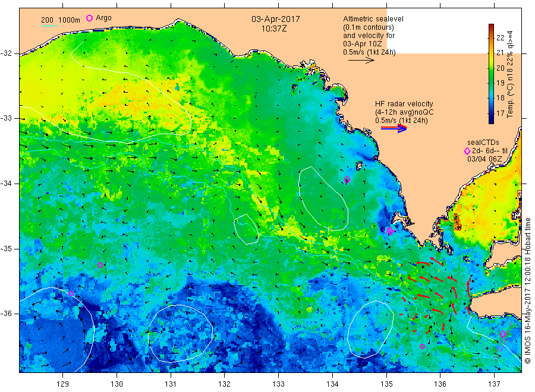Click the '03/04 06Z' sealCTDs time text

click(484, 159)
